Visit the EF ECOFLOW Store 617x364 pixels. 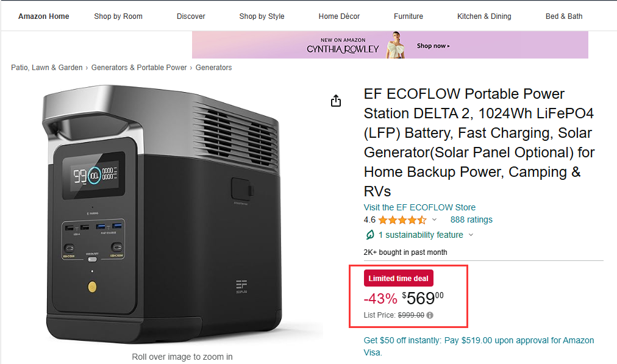coord(419,207)
